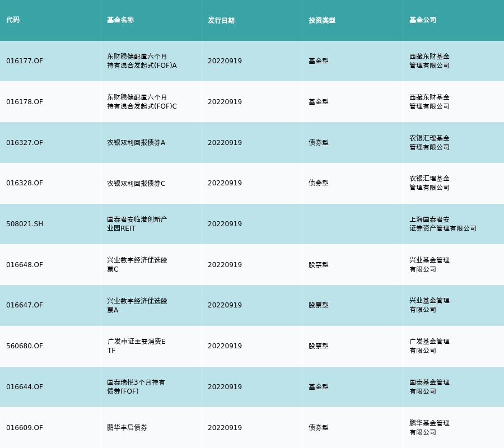Click fund name 兴业数字经济优选股票C
Image resolution: width=504 pixels, height=448 pixels.
pos(137,264)
